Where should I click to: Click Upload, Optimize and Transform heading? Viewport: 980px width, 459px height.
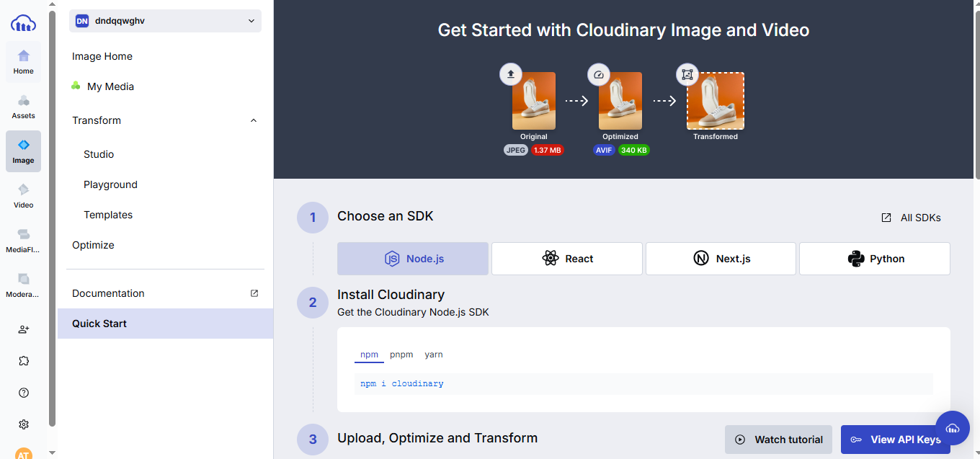pos(437,438)
